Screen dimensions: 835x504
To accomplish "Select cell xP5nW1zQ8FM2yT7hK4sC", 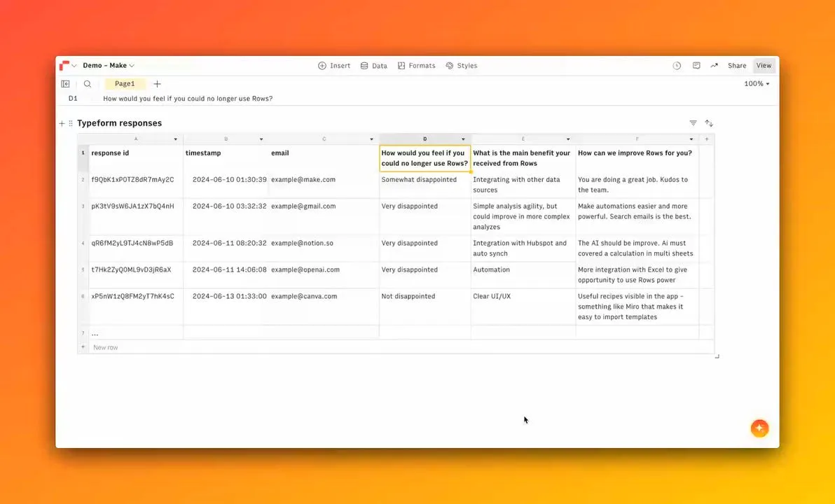I will coord(136,307).
